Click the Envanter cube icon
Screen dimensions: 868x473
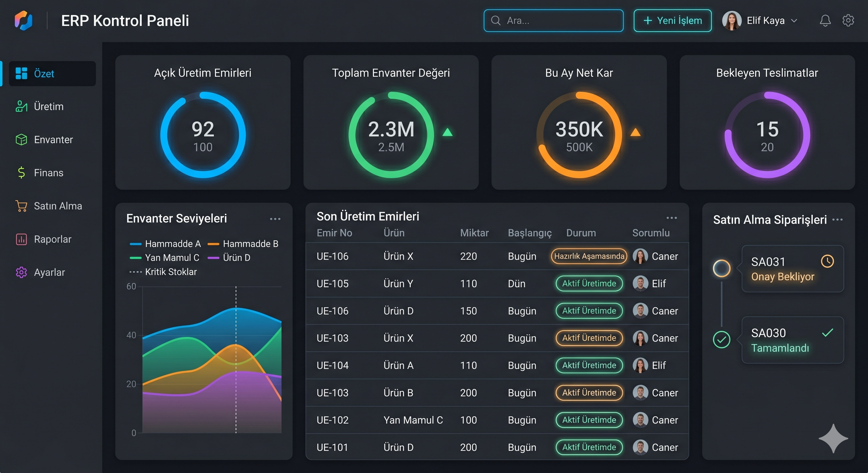[x=21, y=139]
